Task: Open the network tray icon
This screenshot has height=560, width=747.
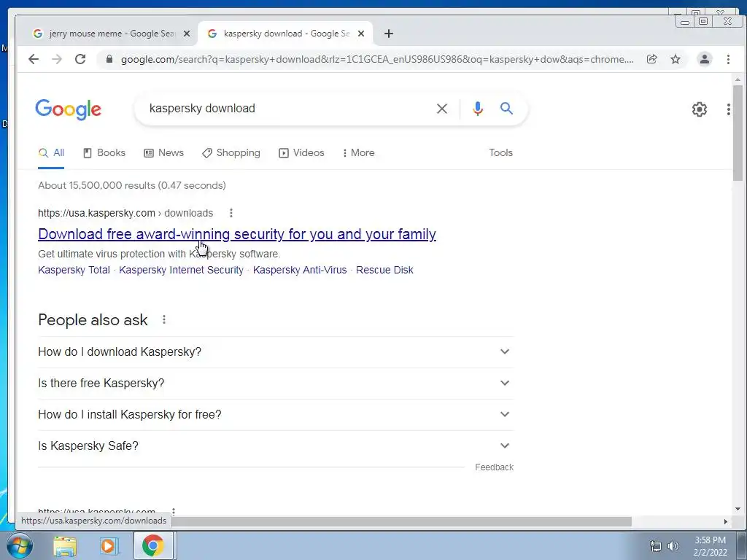Action: 656,546
